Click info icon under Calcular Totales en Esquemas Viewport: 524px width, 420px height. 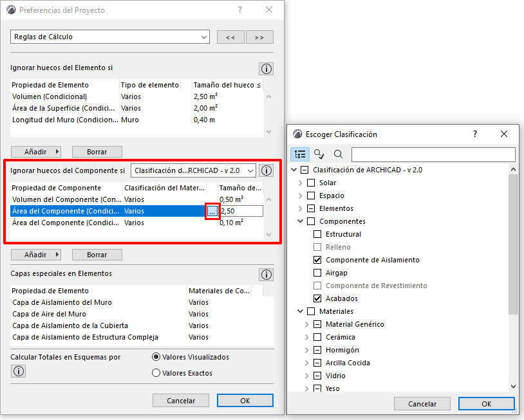19,371
